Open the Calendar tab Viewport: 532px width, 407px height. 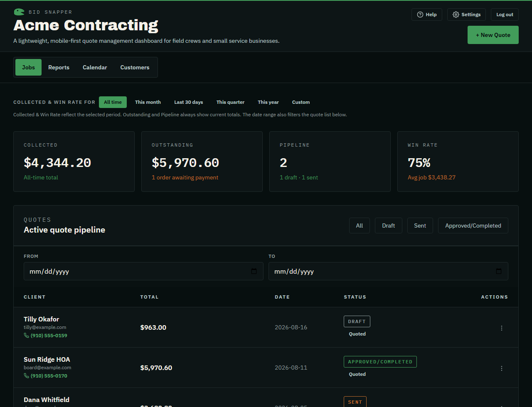[x=95, y=67]
